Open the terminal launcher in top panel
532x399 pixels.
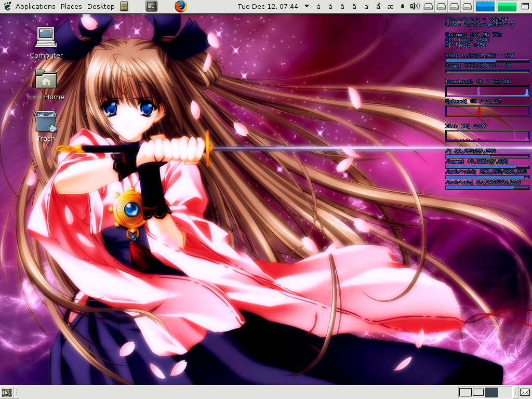click(x=151, y=6)
